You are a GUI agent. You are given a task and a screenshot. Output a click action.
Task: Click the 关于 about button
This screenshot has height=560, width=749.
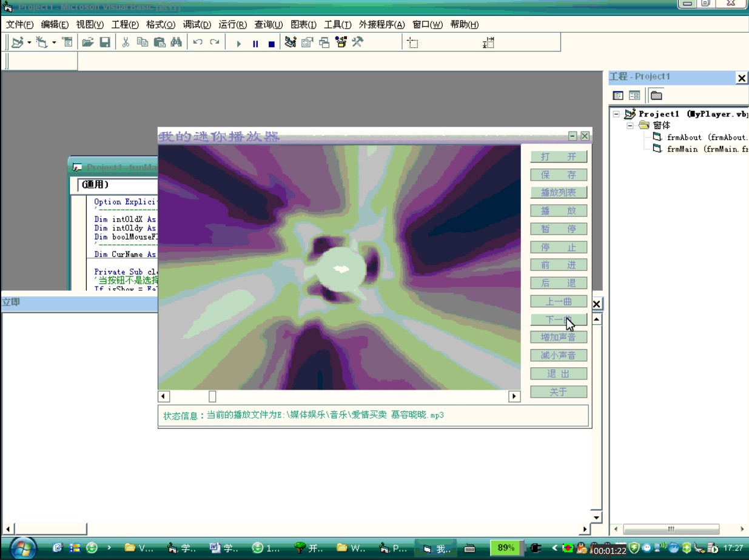click(559, 392)
